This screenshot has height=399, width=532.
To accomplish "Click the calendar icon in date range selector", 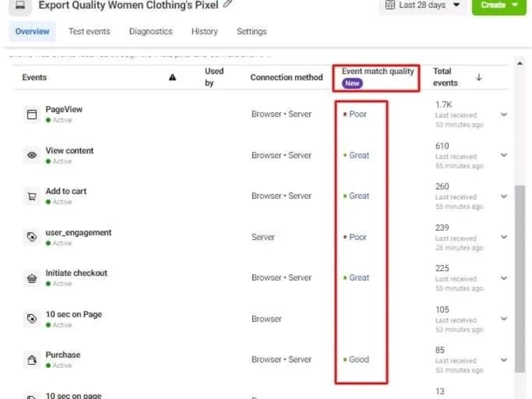I will (x=390, y=5).
